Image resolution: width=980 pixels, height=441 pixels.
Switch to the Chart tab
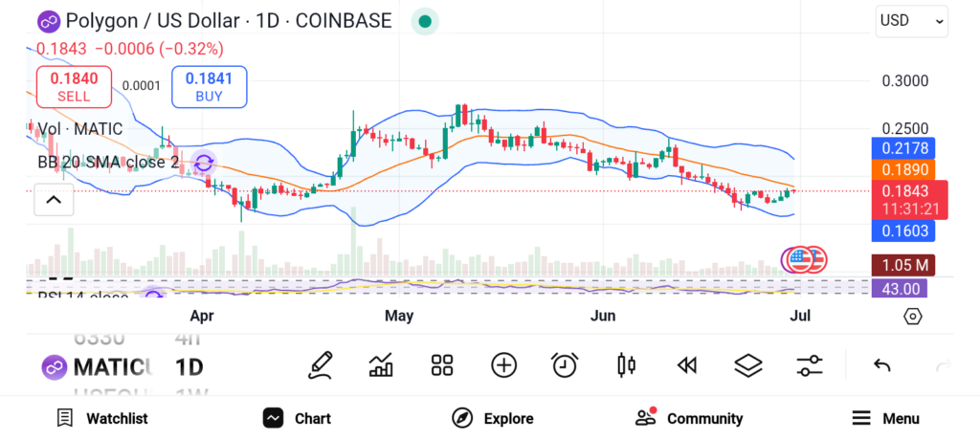tap(297, 418)
